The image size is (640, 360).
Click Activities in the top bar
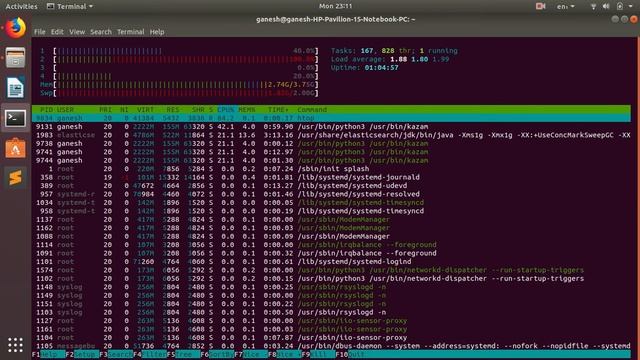point(21,6)
